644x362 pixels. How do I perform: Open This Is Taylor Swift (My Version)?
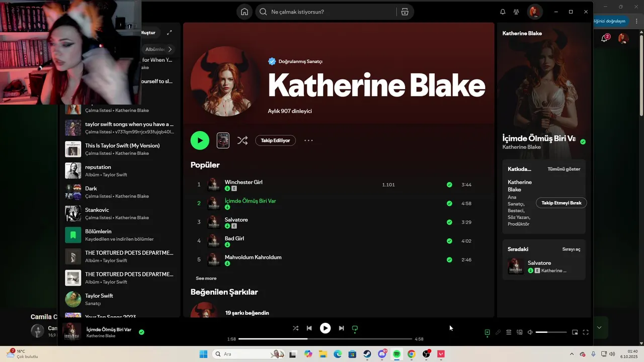pyautogui.click(x=120, y=149)
